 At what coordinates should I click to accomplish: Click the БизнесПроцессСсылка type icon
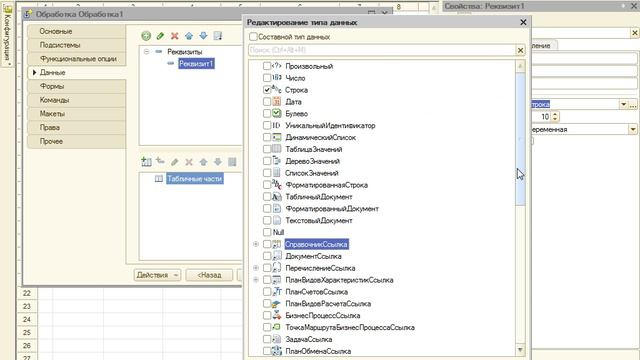(277, 315)
